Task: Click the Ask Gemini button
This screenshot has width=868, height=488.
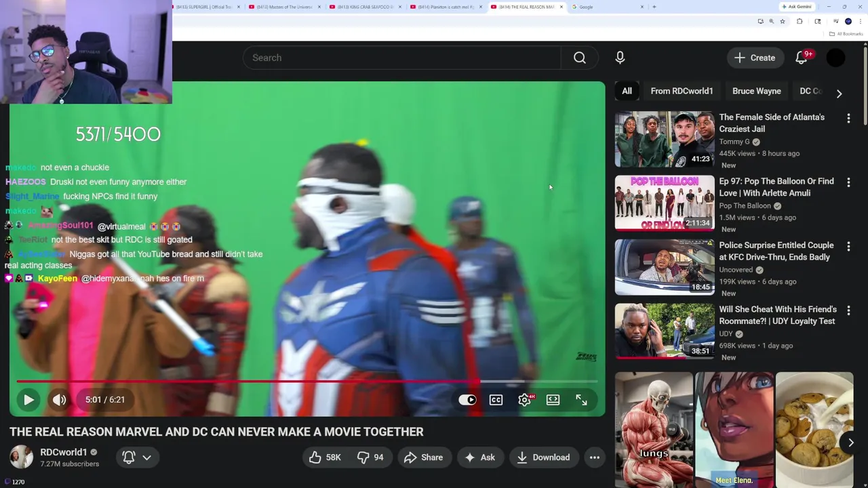Action: (x=796, y=7)
